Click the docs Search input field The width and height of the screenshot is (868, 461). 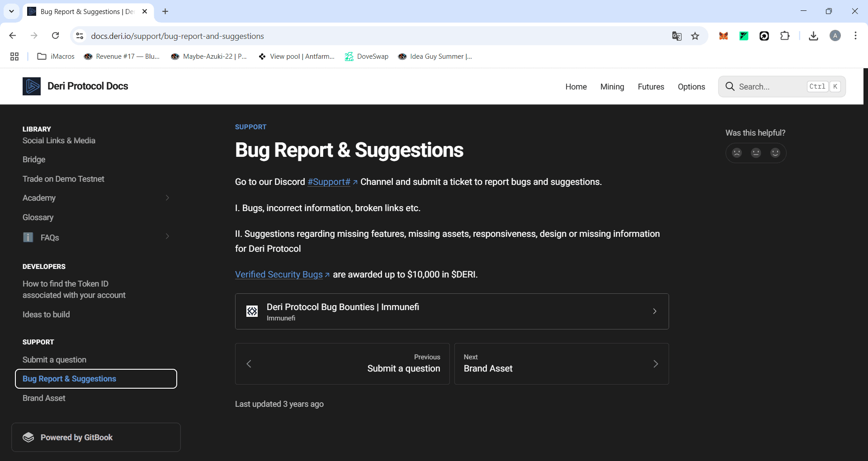point(782,86)
